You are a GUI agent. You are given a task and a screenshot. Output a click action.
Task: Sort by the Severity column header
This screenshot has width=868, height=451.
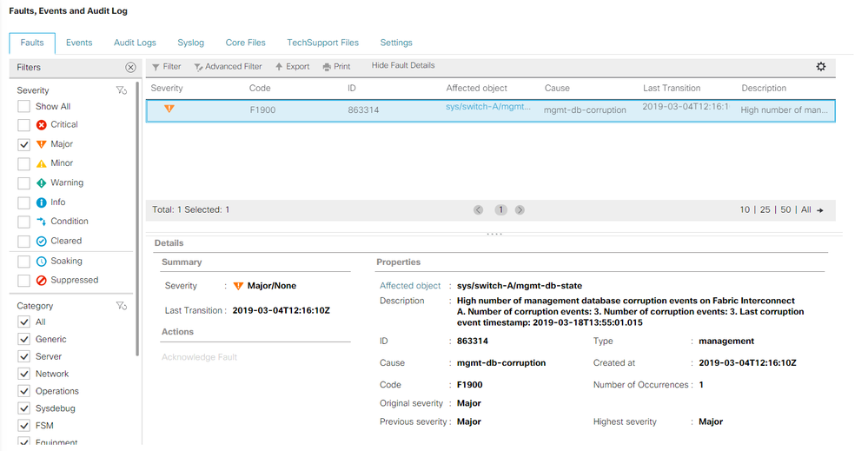[x=167, y=88]
